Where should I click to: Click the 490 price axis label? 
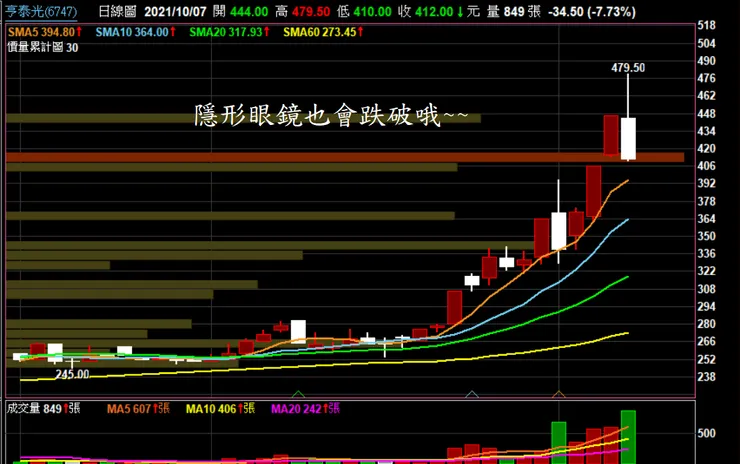coord(706,61)
